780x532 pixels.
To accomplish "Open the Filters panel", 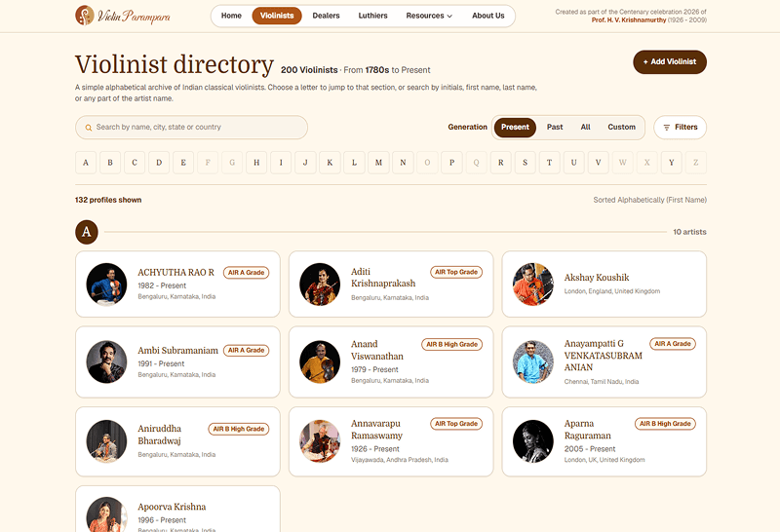I will pyautogui.click(x=680, y=128).
